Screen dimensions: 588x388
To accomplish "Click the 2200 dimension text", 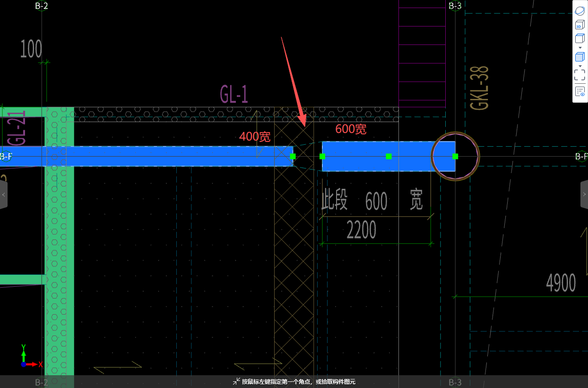I will tap(362, 230).
